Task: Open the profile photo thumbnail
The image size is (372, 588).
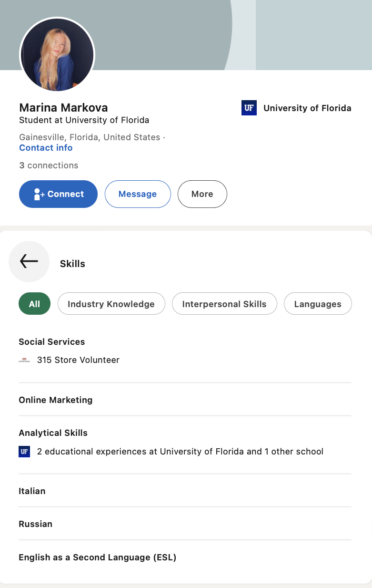Action: tap(57, 55)
